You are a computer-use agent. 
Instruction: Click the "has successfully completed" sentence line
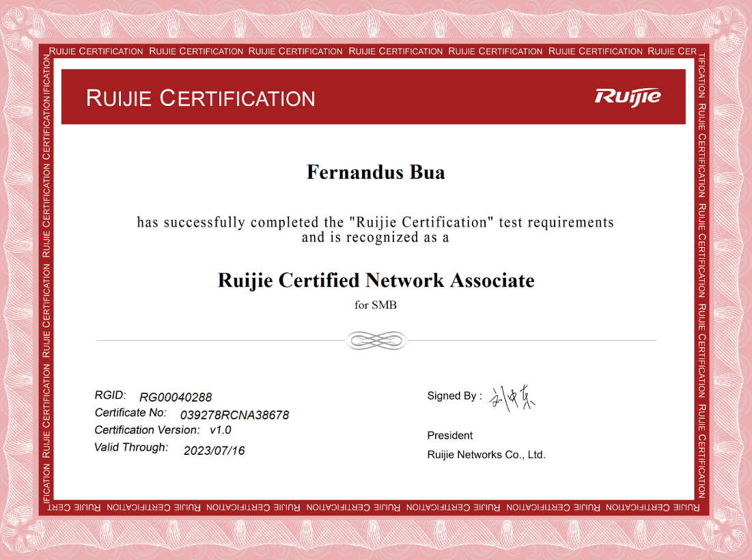click(376, 222)
